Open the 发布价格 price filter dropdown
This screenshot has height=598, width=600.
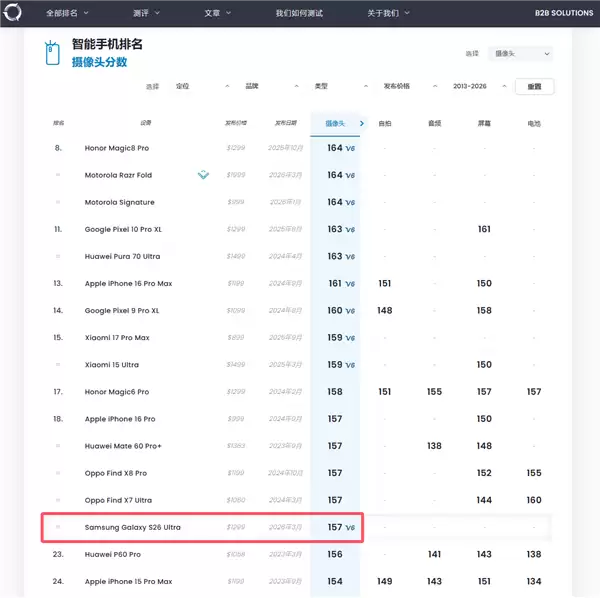coord(408,87)
